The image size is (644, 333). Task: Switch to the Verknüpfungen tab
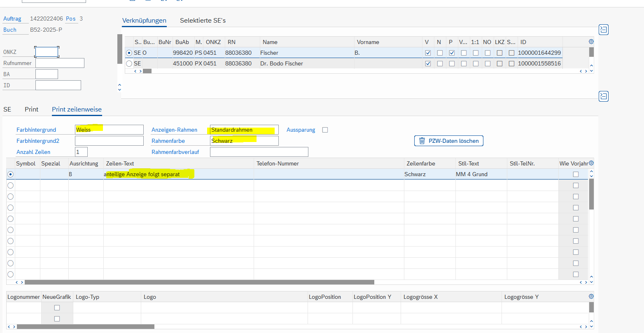(x=145, y=20)
